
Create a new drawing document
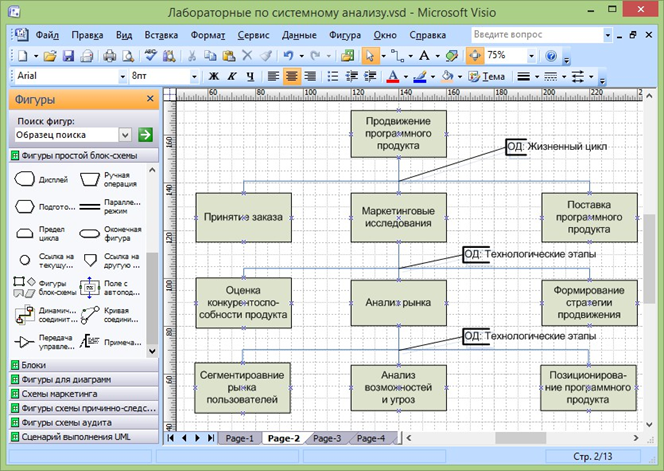click(22, 55)
